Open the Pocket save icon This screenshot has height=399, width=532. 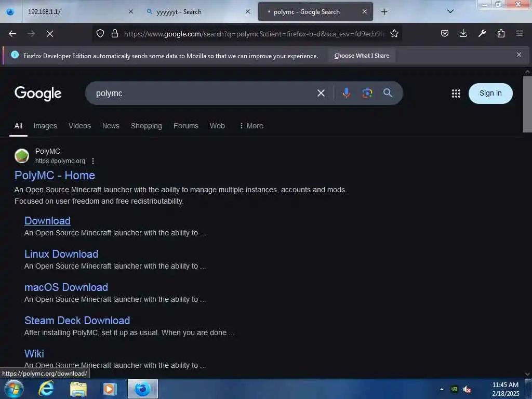pos(445,33)
